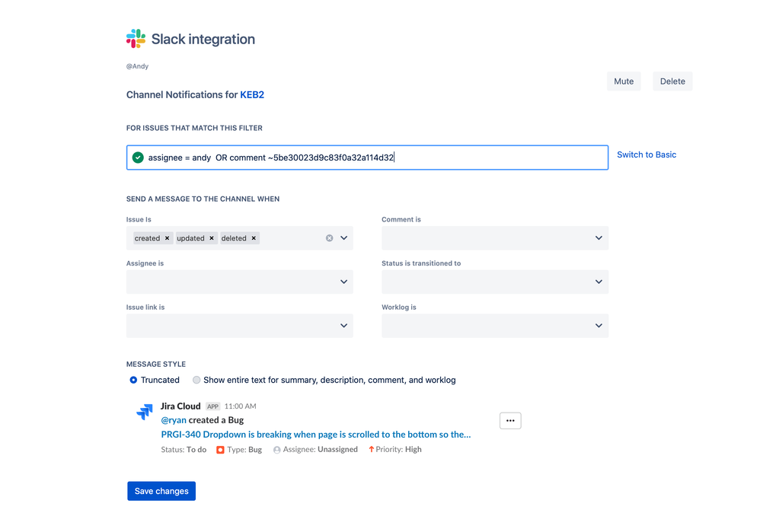Open the PRGI-340 issue link
The width and height of the screenshot is (760, 532).
tap(315, 435)
